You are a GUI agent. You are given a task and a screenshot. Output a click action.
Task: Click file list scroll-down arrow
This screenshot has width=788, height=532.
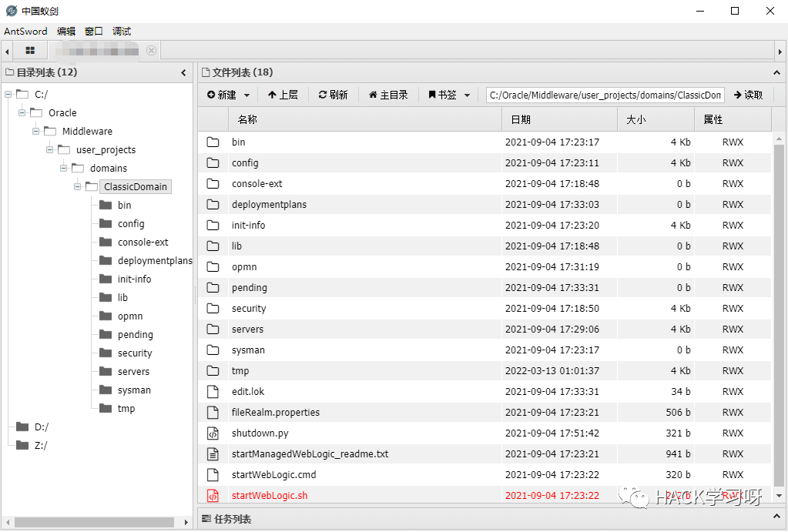(x=779, y=495)
